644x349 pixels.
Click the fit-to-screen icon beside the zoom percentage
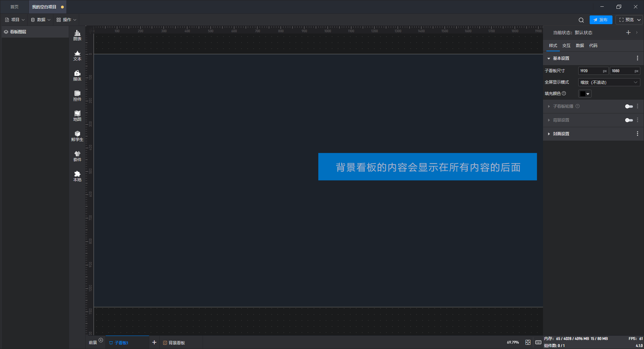point(528,342)
